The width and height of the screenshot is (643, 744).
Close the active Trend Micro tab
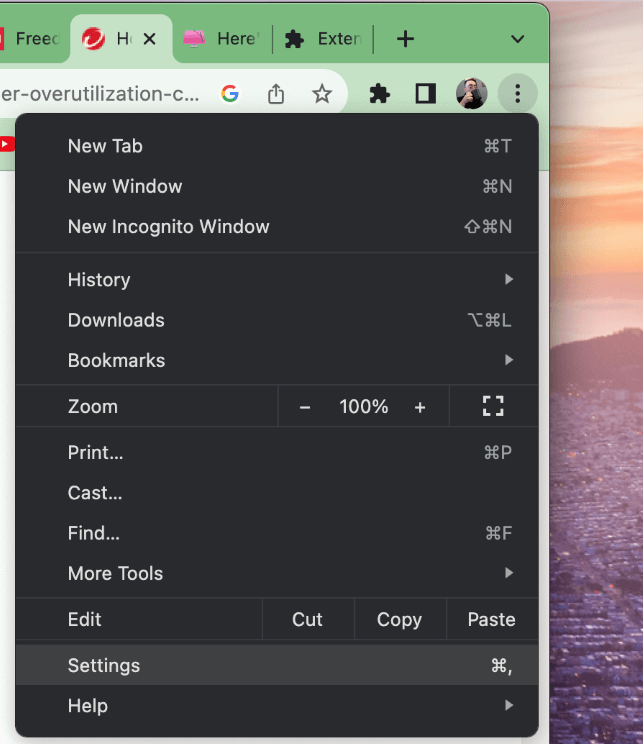coord(150,39)
